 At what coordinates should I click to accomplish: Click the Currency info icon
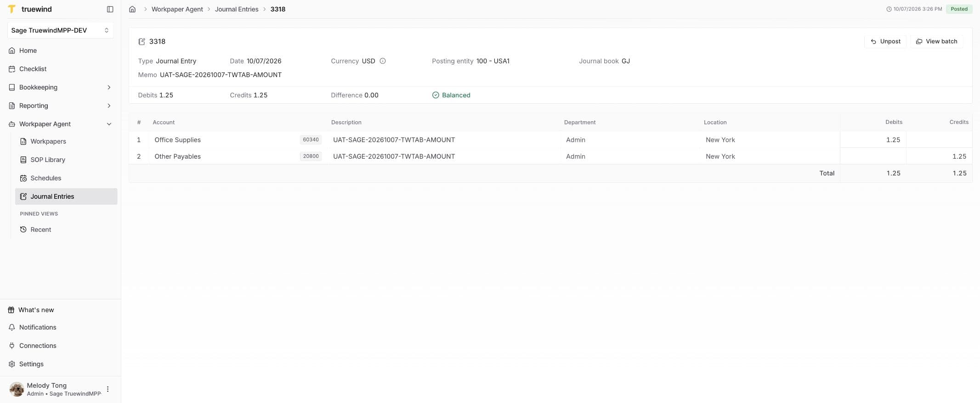click(x=383, y=61)
